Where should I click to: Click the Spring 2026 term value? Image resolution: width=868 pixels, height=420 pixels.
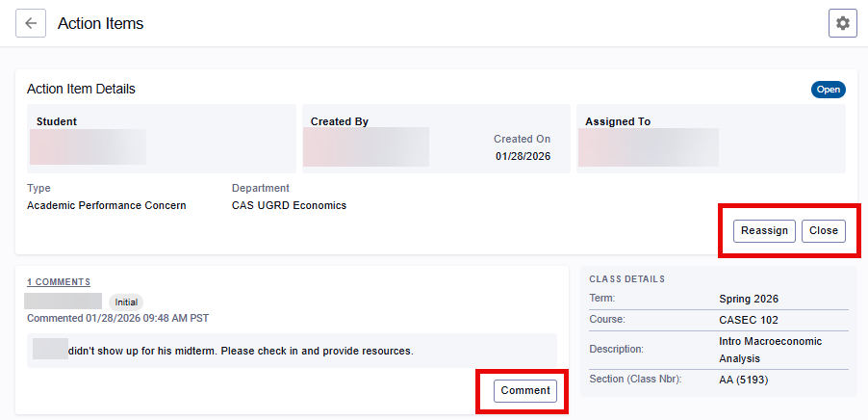(x=749, y=299)
